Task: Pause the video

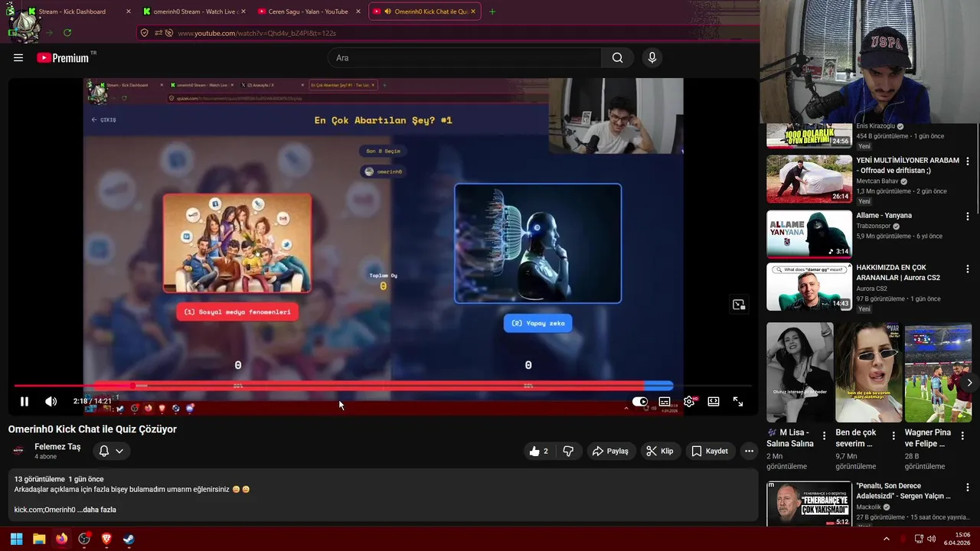Action: (x=24, y=401)
